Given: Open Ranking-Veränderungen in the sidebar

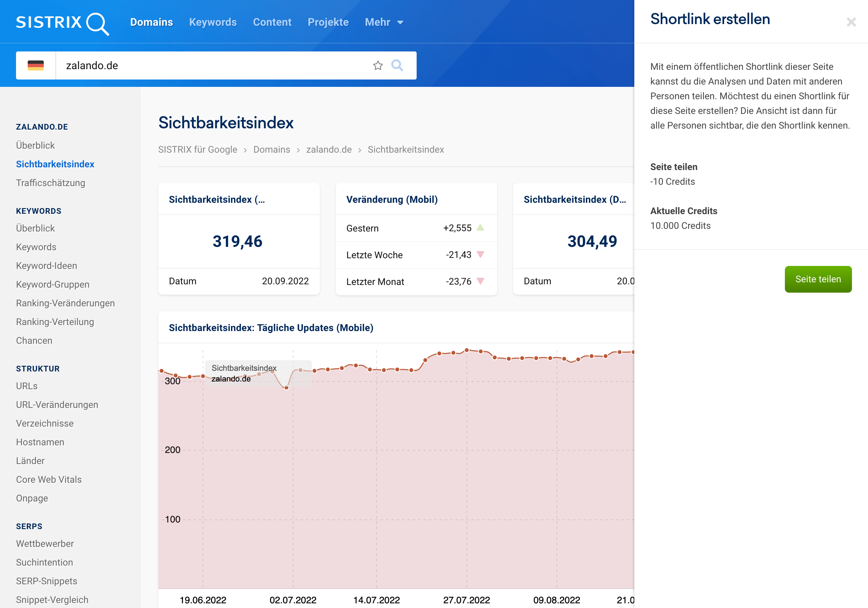Looking at the screenshot, I should click(65, 303).
